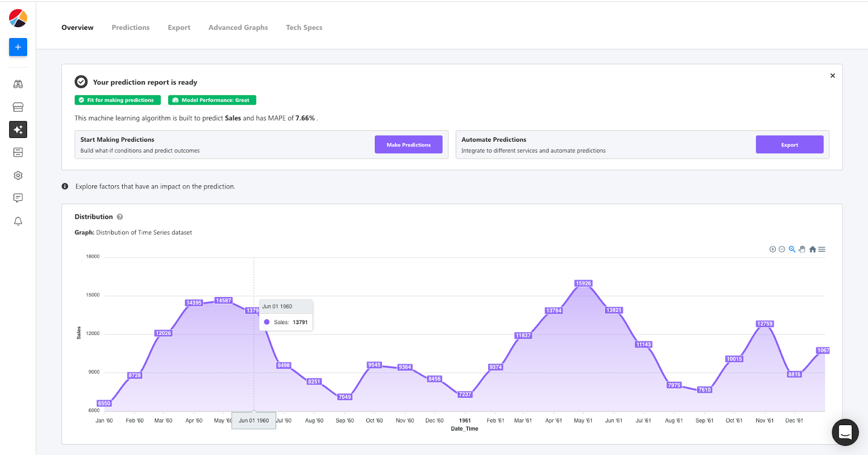Zoom in on chart with plus icon

tap(773, 249)
